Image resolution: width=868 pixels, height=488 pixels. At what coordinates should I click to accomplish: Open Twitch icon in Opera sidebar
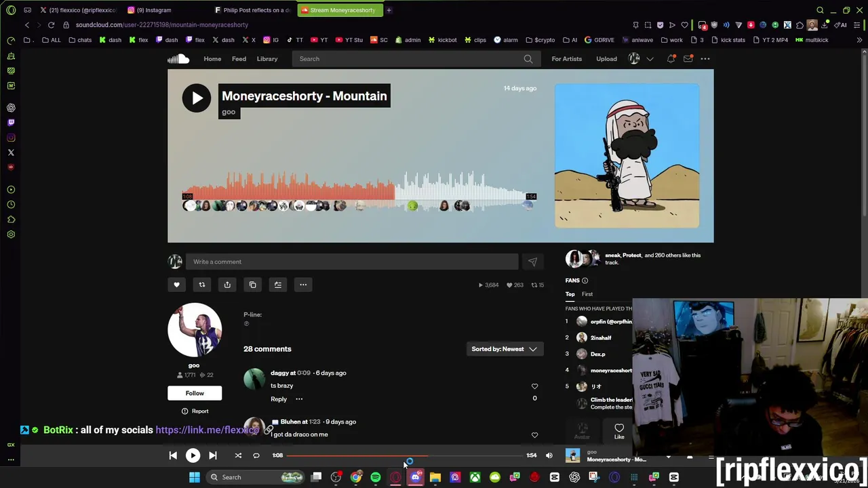pos(11,123)
